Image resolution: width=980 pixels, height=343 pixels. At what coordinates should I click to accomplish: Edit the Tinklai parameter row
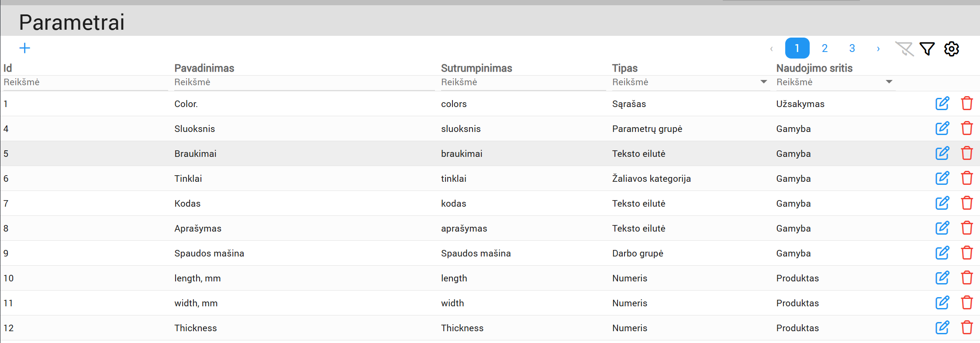(942, 178)
